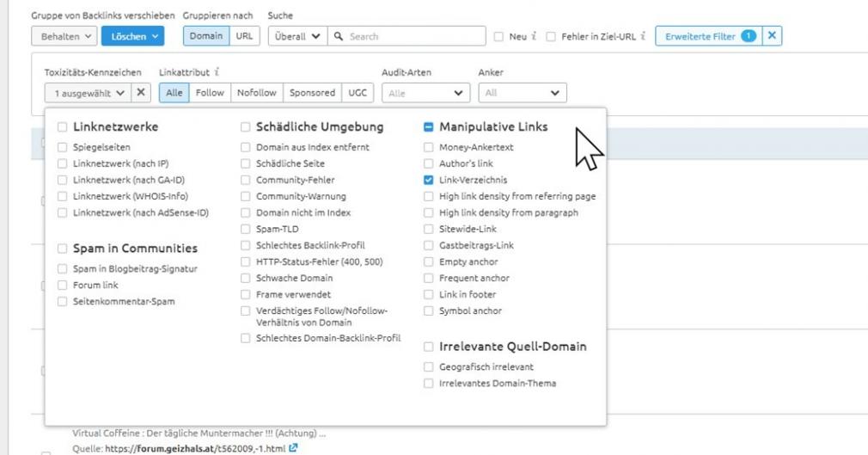Check the Schädliche Umgebung group checkbox

[x=245, y=127]
